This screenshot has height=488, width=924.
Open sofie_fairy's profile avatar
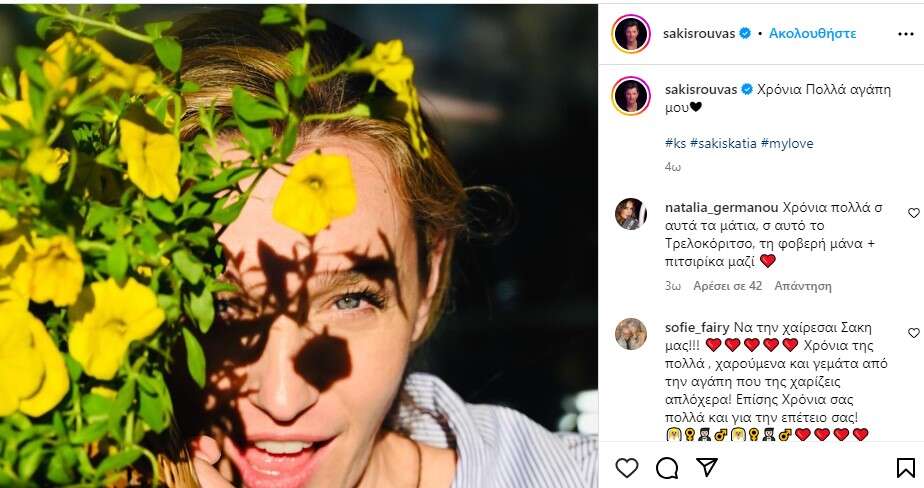click(631, 333)
